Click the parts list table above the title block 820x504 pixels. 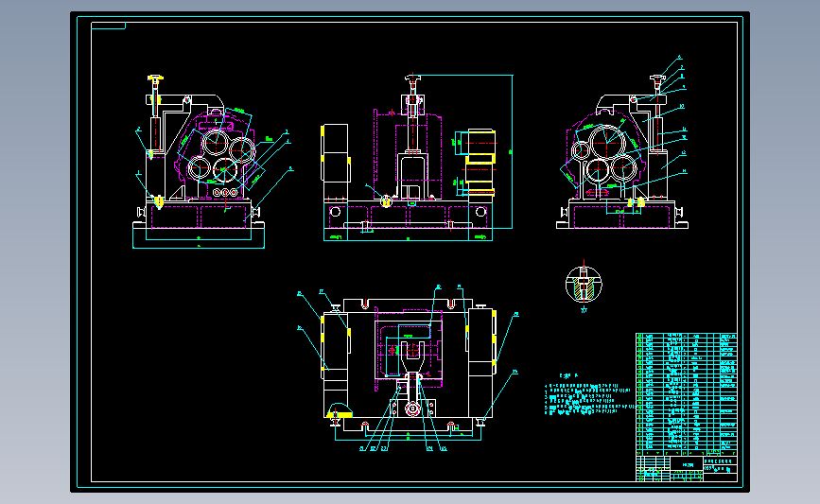687,394
